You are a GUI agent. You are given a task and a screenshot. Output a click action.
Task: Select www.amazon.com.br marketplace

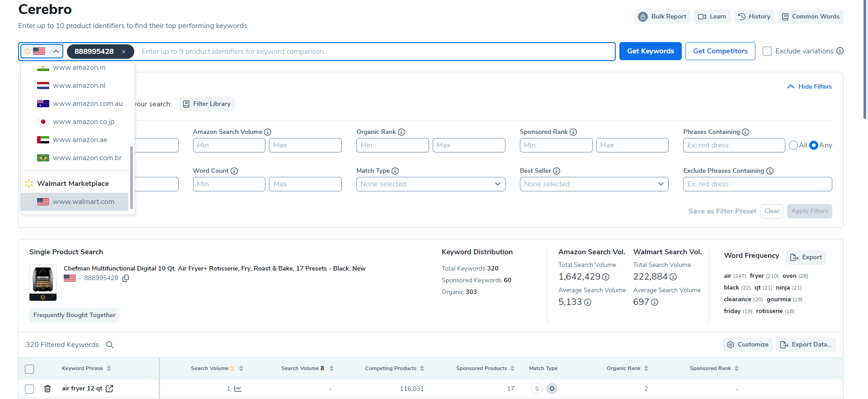click(x=75, y=158)
